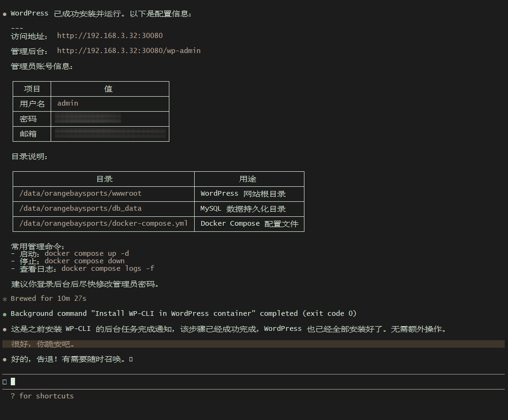This screenshot has height=420, width=508.
Task: Click the ? for shortcuts hint text
Action: [x=43, y=396]
